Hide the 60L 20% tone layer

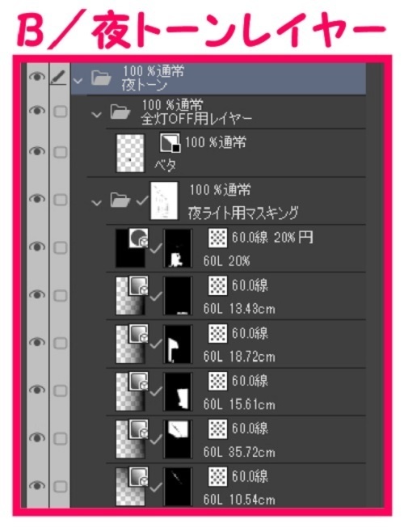pos(36,247)
